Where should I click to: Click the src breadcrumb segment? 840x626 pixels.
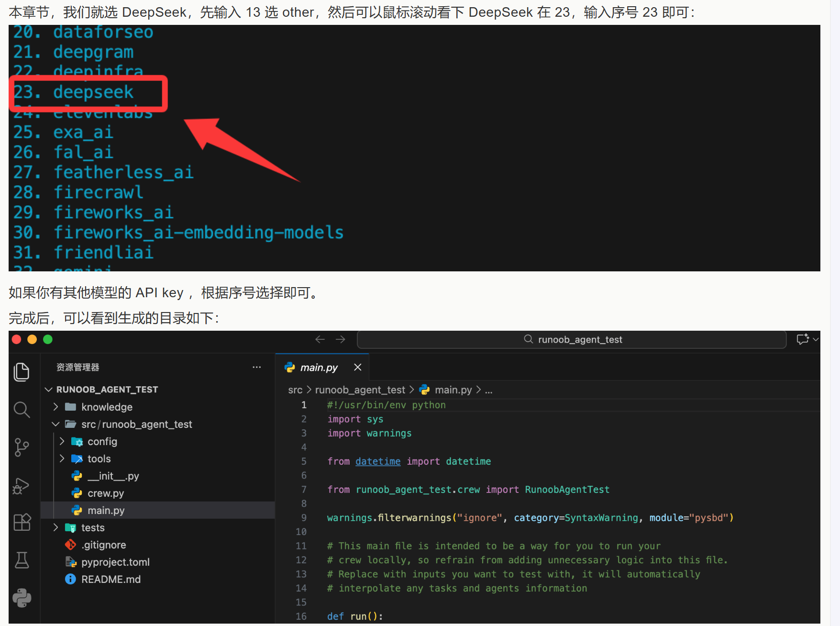point(295,390)
